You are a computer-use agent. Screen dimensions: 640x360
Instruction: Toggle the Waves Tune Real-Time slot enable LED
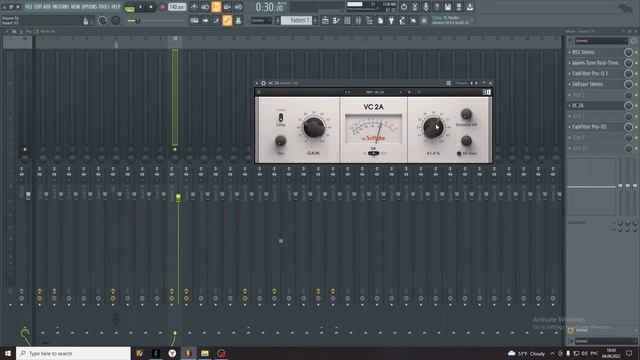tap(636, 63)
